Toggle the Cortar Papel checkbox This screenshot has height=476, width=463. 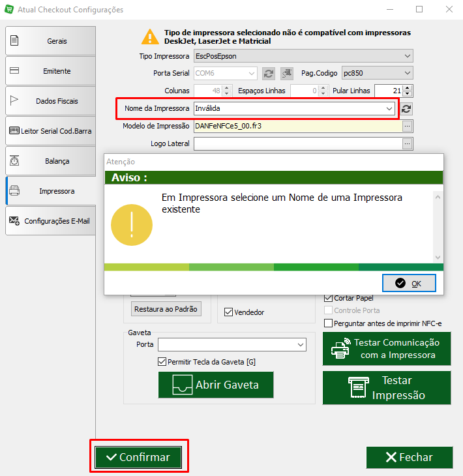(328, 298)
